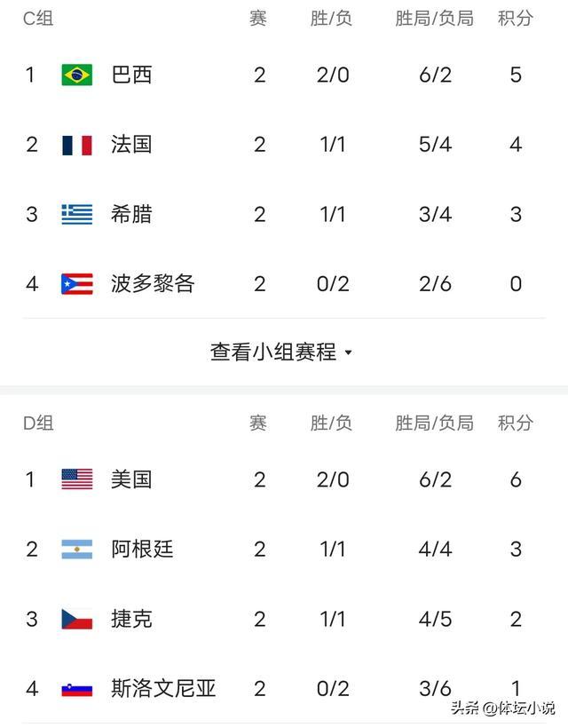Select the 波多黎各 team row

(284, 284)
